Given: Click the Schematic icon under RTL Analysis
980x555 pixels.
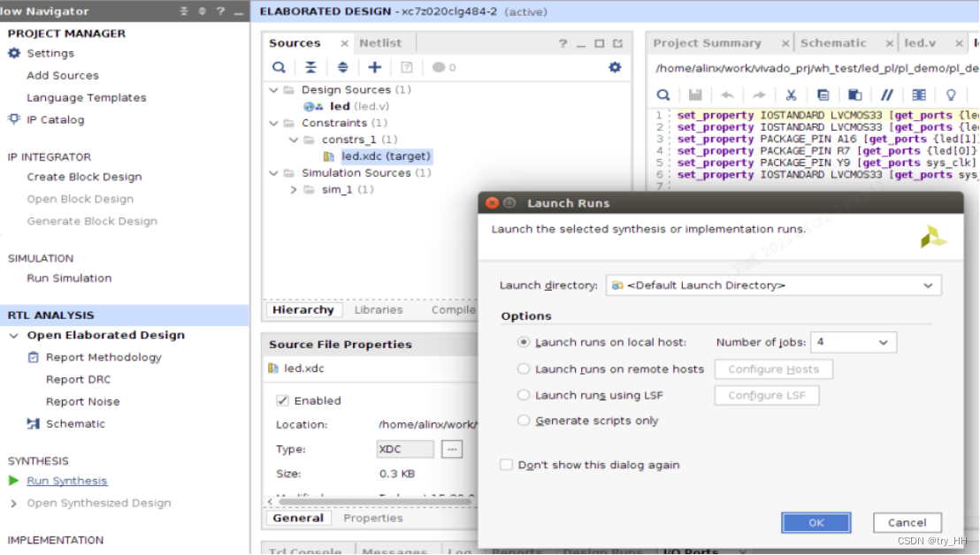Looking at the screenshot, I should 33,423.
